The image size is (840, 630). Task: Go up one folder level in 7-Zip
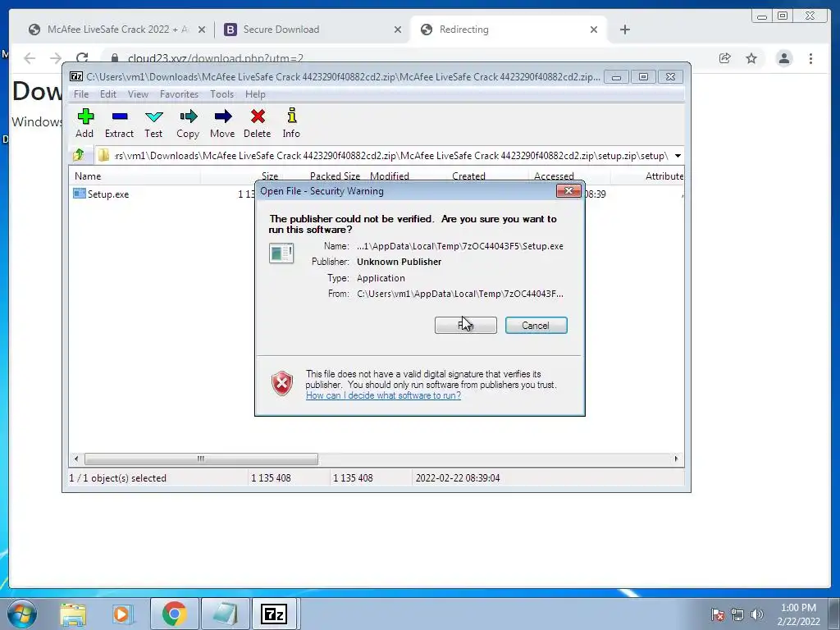tap(78, 155)
